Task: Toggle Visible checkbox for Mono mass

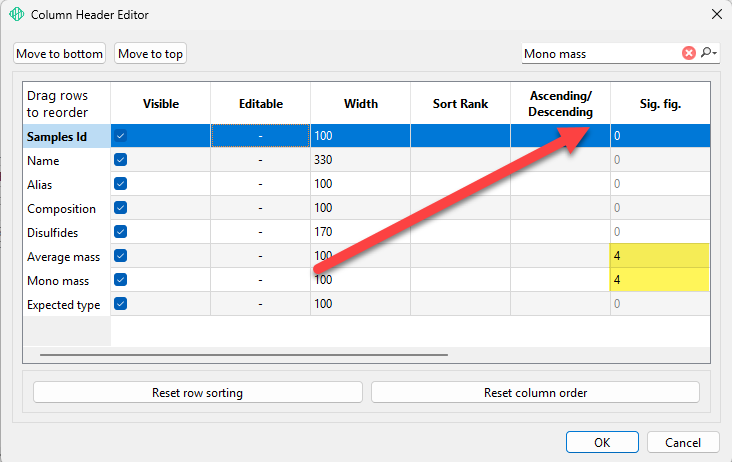Action: tap(120, 280)
